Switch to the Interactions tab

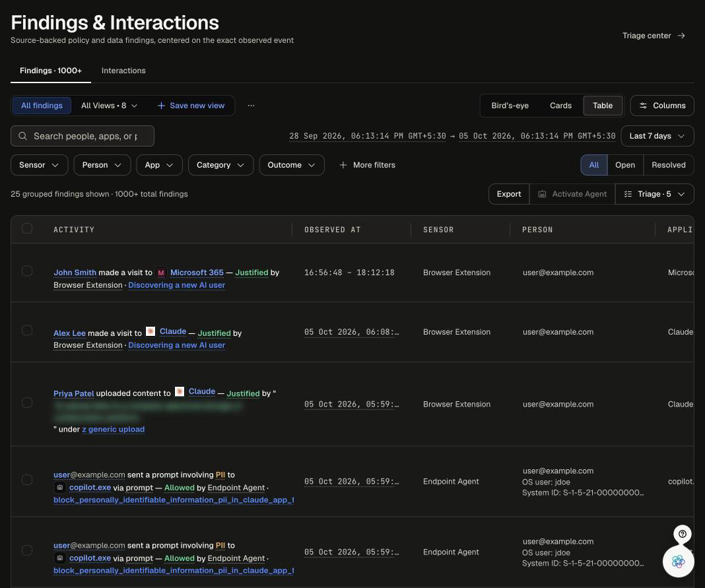(x=123, y=71)
